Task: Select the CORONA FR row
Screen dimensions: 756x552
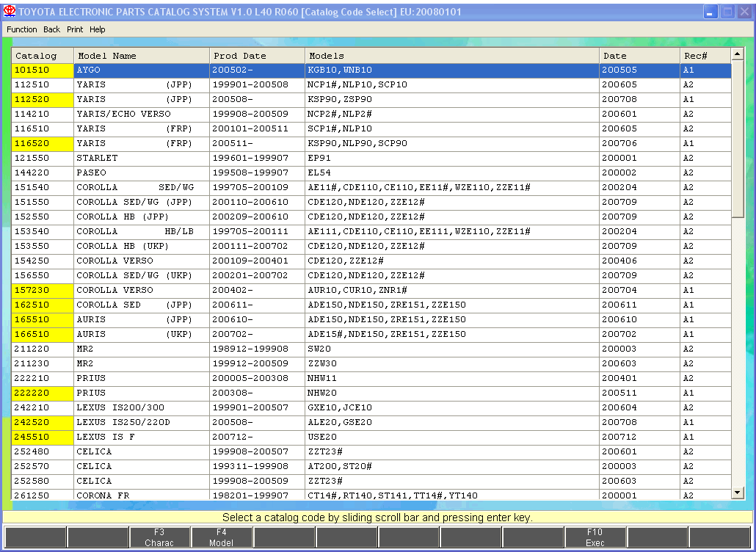Action: pyautogui.click(x=371, y=495)
